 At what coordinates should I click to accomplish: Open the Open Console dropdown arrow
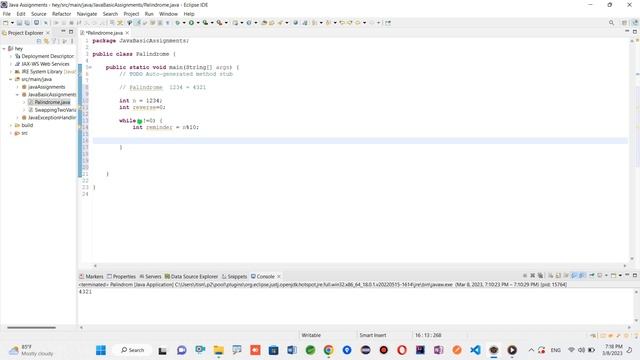[620, 276]
